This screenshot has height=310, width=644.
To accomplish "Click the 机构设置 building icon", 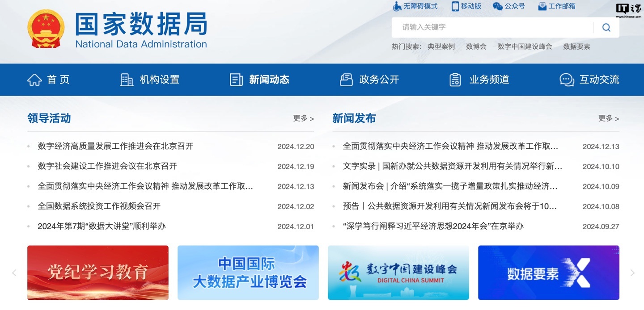I will point(127,80).
